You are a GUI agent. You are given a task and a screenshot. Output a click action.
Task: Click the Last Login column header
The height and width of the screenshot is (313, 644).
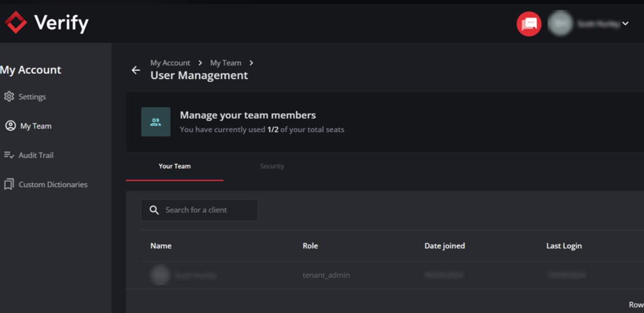pos(564,246)
